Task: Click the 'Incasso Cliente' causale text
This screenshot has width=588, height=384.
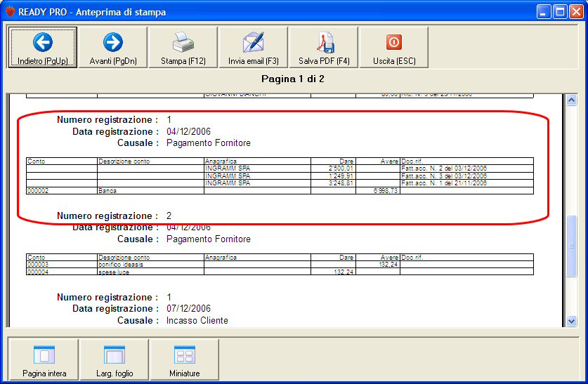Action: (197, 320)
